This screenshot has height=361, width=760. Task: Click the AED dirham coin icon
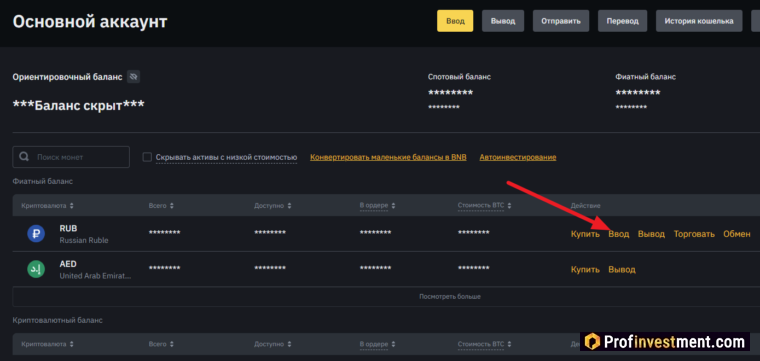36,269
